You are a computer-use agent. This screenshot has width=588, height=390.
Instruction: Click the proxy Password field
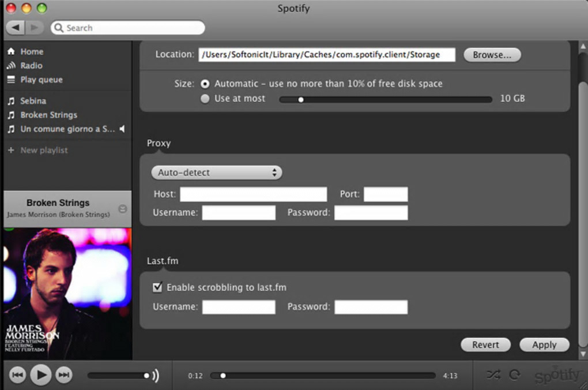pyautogui.click(x=371, y=212)
